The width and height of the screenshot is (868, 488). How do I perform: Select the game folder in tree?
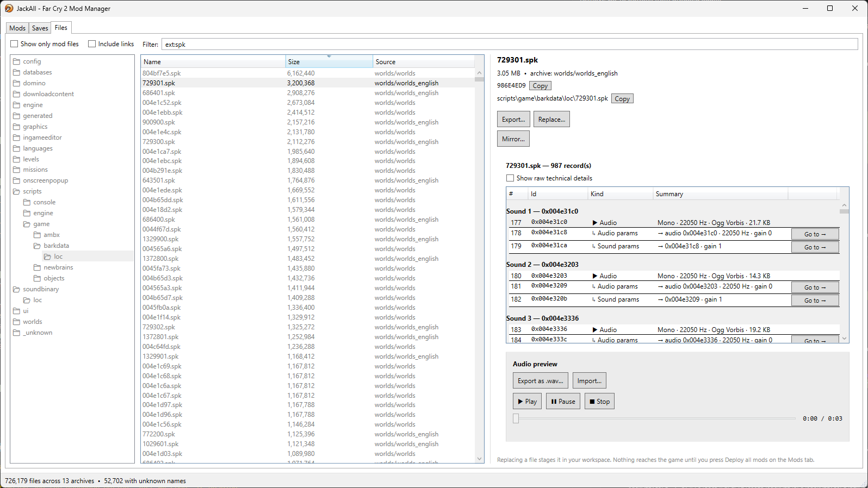[41, 224]
